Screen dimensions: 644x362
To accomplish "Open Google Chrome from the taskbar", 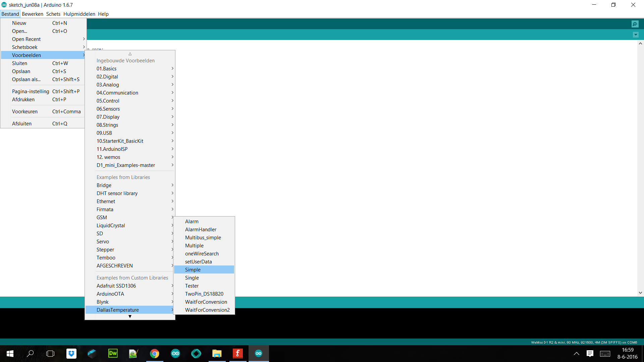I will coord(154,353).
